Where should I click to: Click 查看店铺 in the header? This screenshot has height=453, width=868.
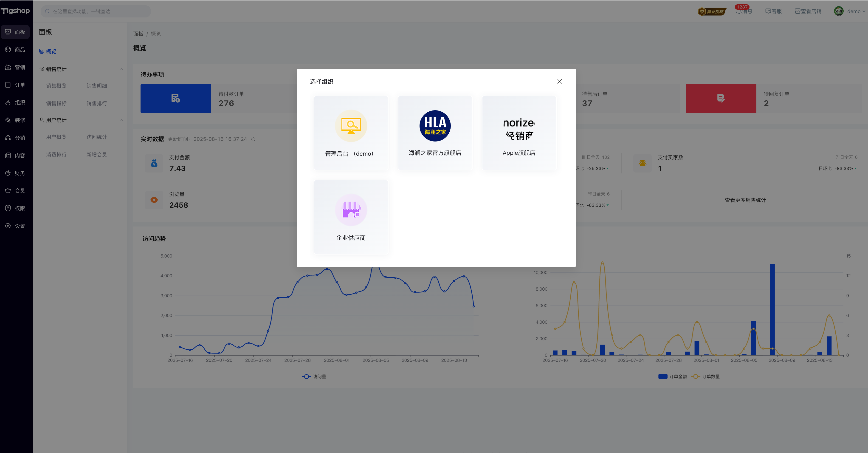click(x=808, y=11)
